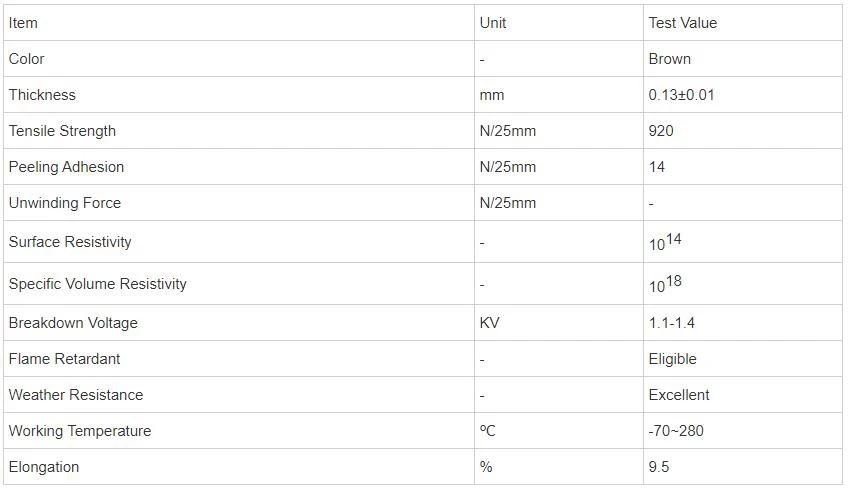Click the 0.13±0.01 thickness value

pos(681,95)
